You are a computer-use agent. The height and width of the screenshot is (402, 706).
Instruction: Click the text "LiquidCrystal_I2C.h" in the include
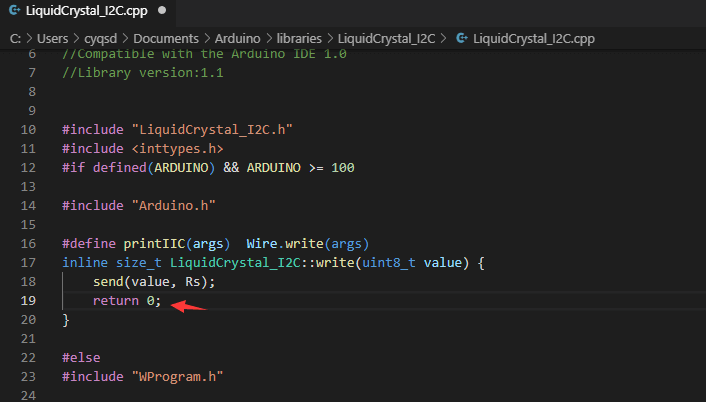[x=212, y=130]
